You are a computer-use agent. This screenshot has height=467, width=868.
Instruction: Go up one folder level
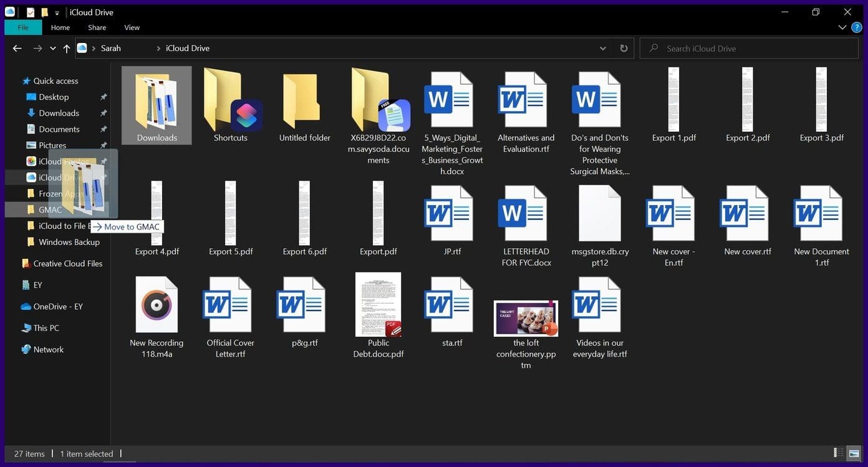click(x=67, y=48)
